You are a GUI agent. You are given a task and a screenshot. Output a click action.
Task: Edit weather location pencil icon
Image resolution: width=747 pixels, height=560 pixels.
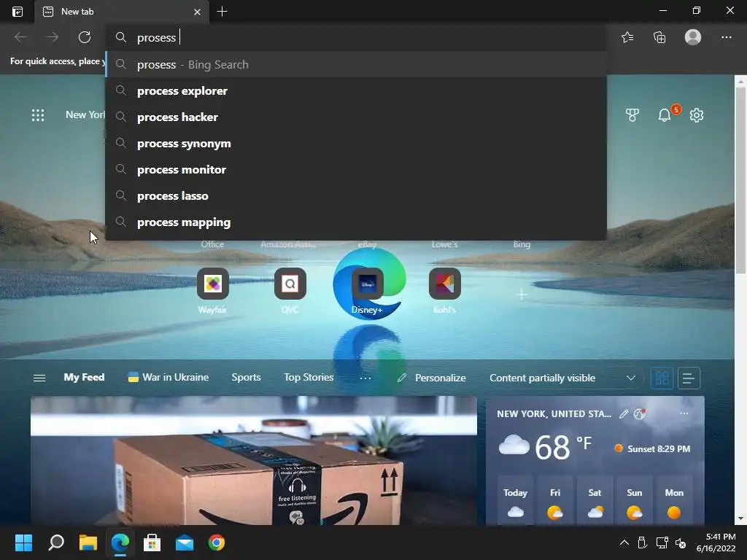point(624,413)
